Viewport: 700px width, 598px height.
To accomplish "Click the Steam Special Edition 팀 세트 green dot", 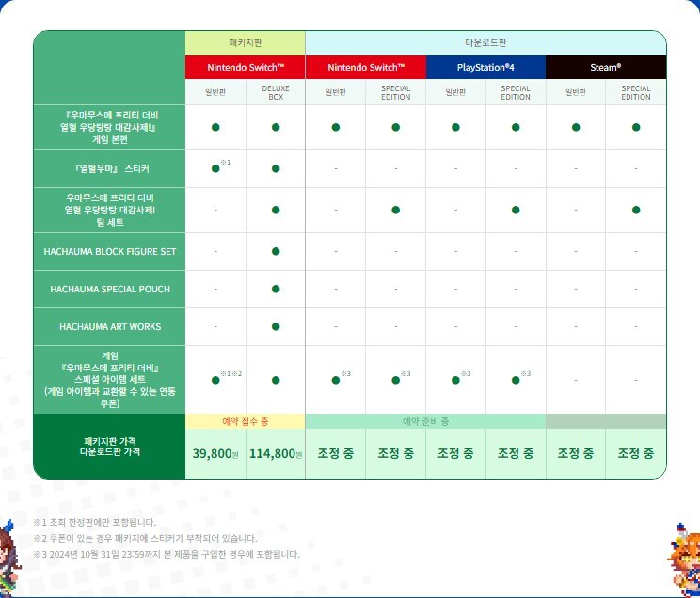I will coord(636,210).
